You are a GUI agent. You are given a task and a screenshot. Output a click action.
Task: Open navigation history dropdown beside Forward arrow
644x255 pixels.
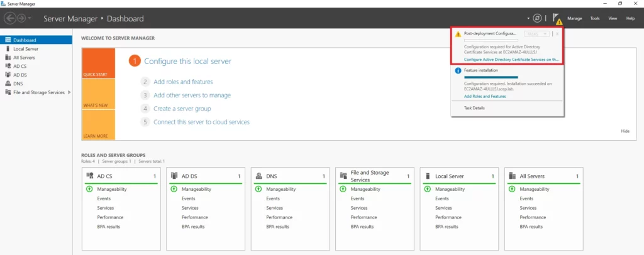coord(30,19)
